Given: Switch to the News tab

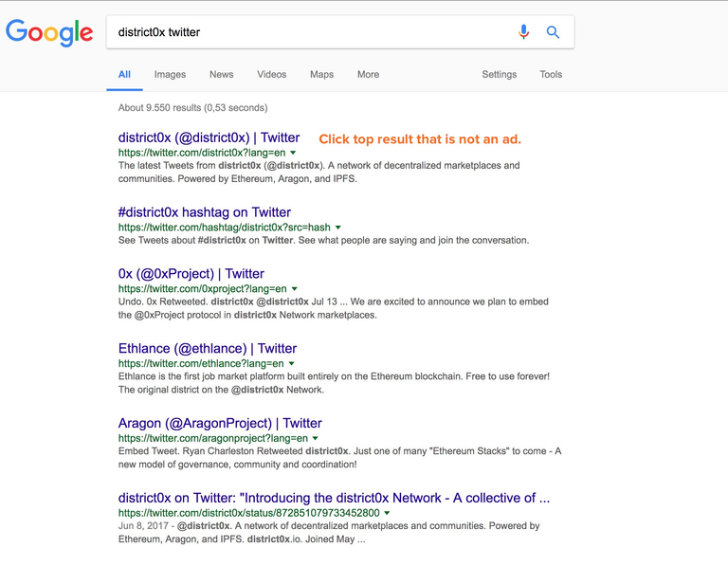Looking at the screenshot, I should click(x=222, y=74).
